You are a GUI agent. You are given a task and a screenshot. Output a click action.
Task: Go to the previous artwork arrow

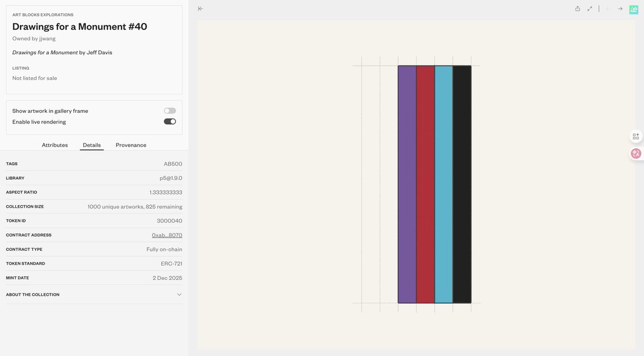pyautogui.click(x=608, y=9)
